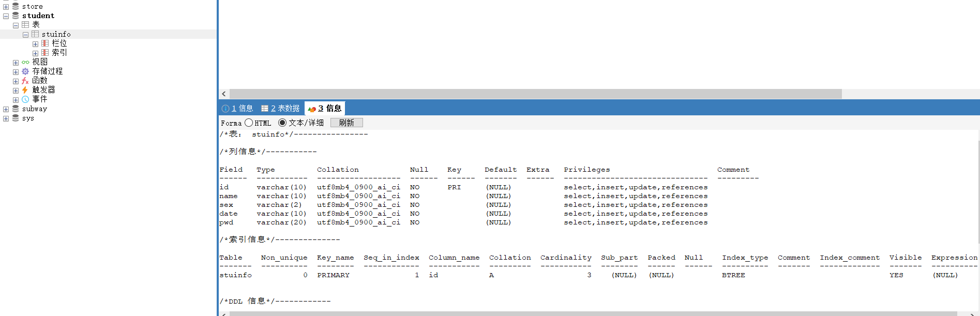Click the 'sex' field name

coord(226,205)
